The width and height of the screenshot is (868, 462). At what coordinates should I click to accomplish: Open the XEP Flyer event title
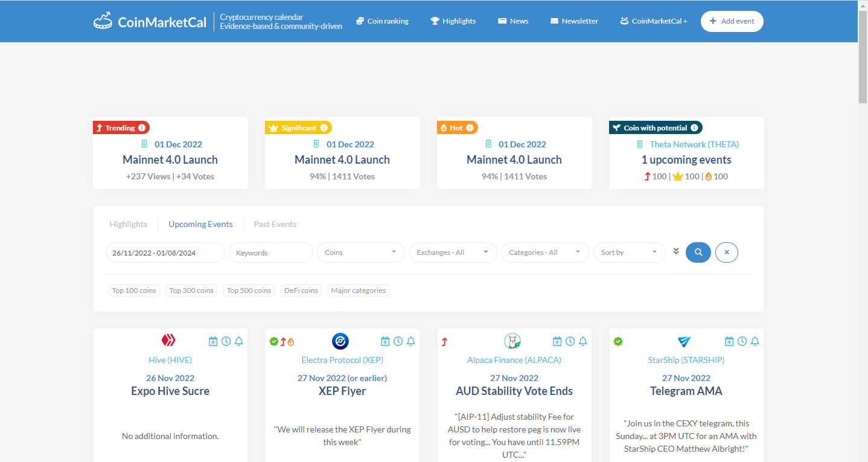point(342,391)
